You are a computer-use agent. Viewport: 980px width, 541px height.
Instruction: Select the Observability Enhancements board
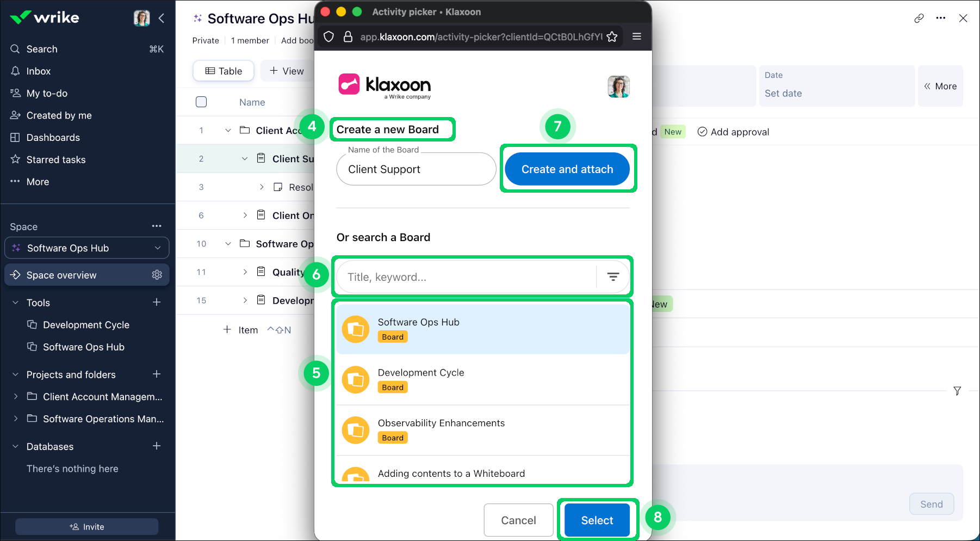[x=483, y=431]
